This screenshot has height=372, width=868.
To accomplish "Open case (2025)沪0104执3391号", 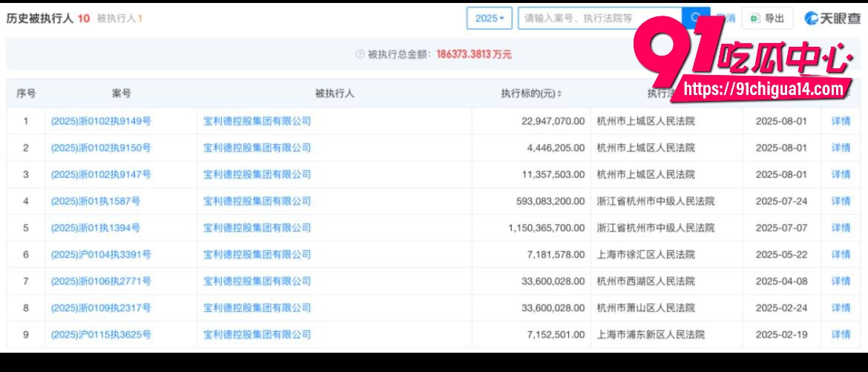I will 101,255.
